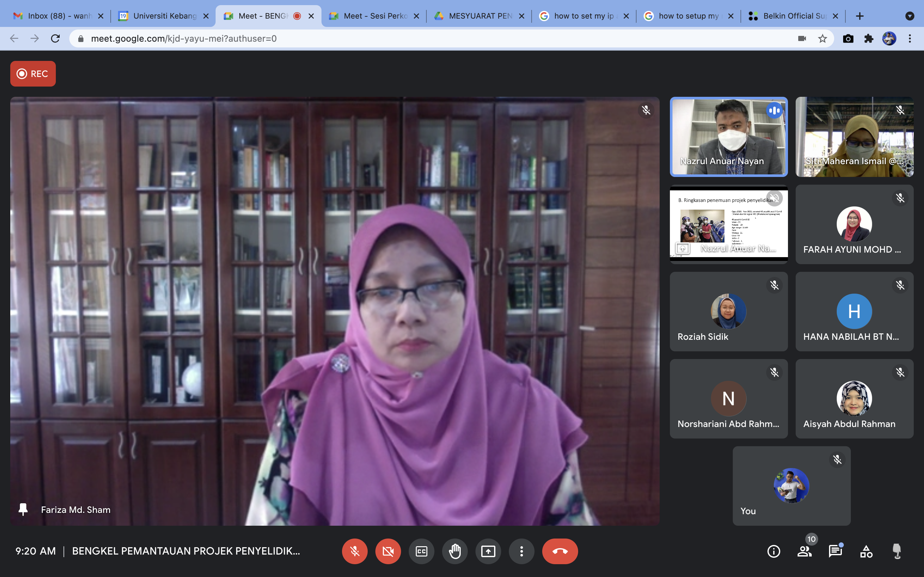
Task: Show the participants list
Action: pyautogui.click(x=804, y=551)
